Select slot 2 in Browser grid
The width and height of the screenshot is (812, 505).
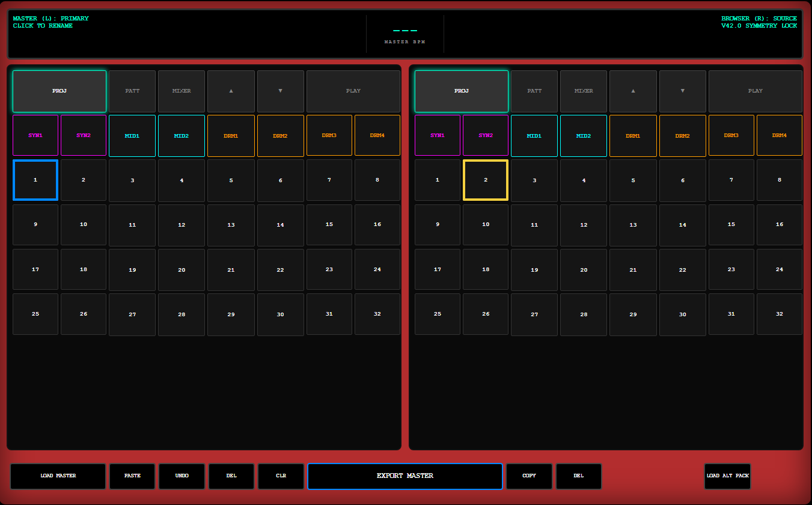tap(486, 180)
